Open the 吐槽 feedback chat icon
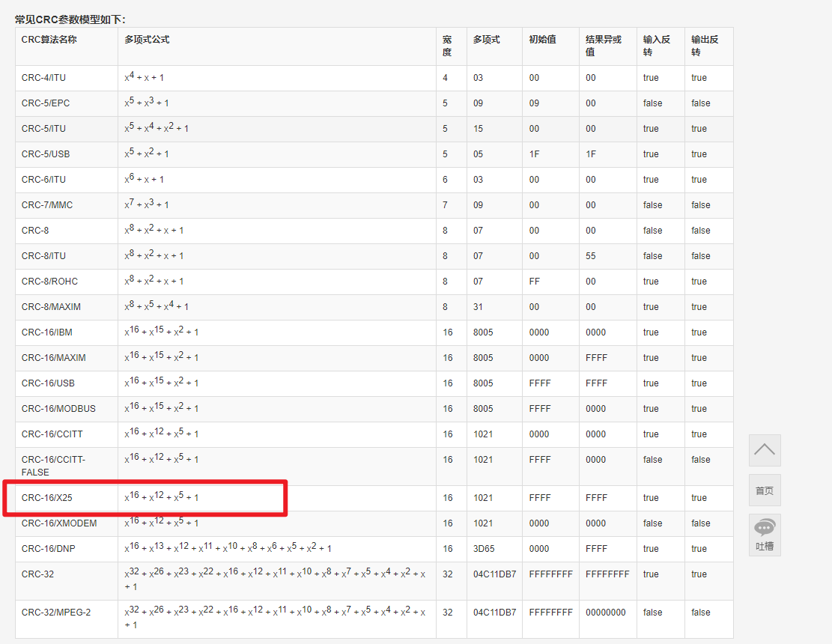The height and width of the screenshot is (644, 832). tap(764, 534)
